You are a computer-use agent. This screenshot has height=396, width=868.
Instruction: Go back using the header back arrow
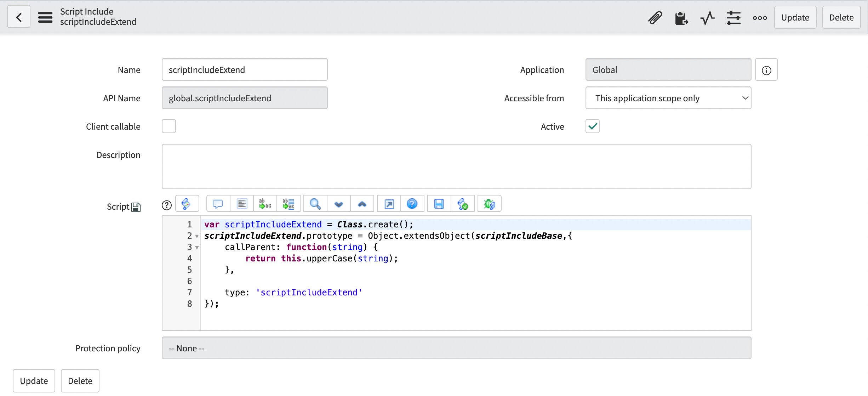pos(19,17)
